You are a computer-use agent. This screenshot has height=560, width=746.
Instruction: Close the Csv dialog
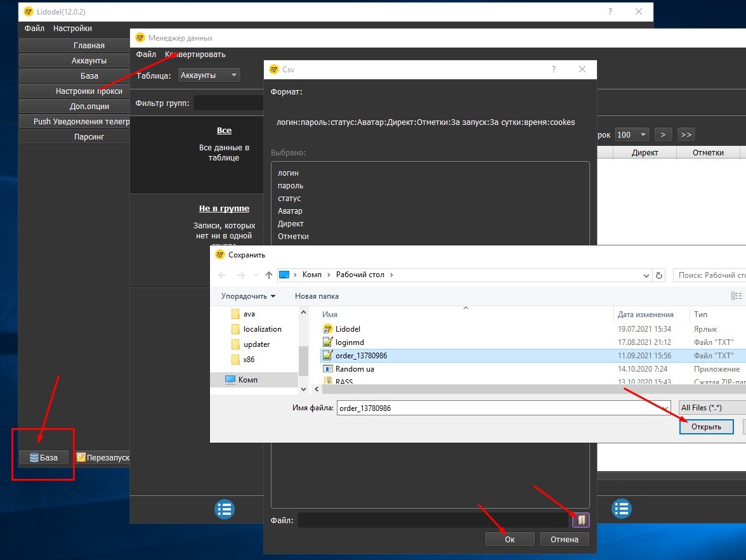[x=582, y=70]
